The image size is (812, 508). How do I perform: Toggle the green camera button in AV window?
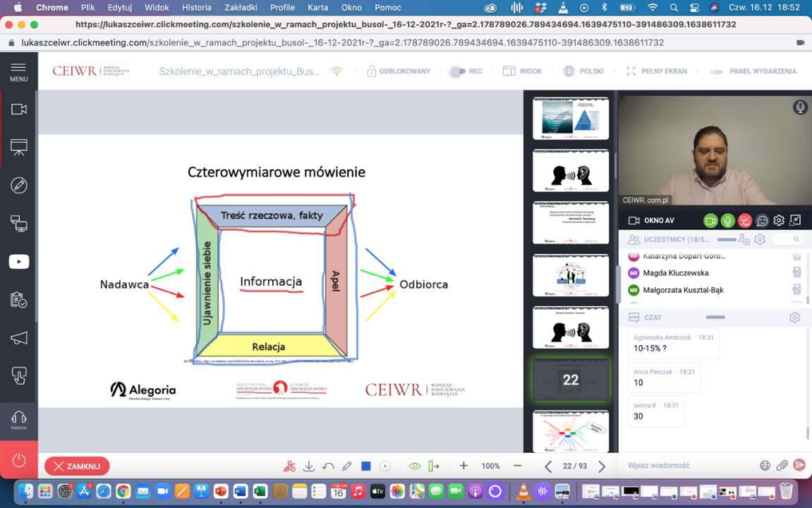710,221
